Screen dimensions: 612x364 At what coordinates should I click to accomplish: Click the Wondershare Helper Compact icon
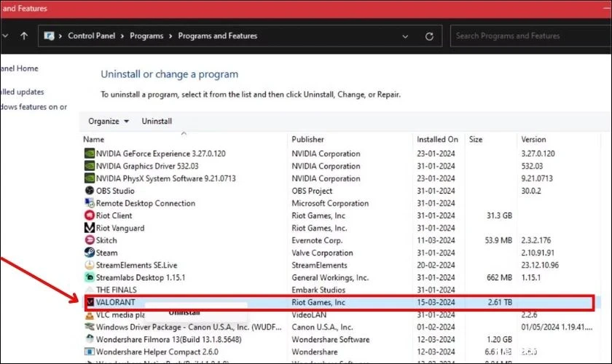(x=90, y=352)
